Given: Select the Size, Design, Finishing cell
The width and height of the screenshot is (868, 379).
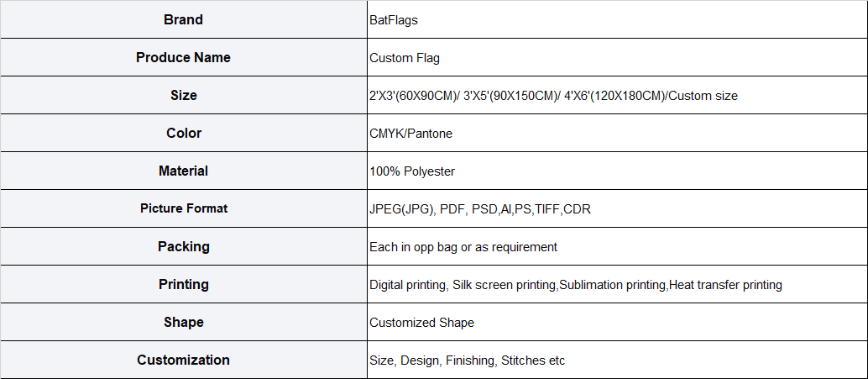Looking at the screenshot, I should tap(617, 360).
